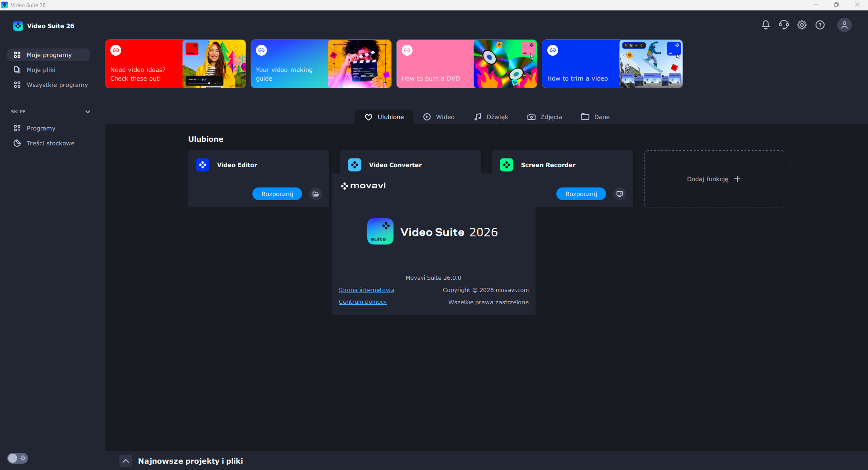The width and height of the screenshot is (868, 470).
Task: Click the Dodaj funkcję placeholder card
Action: coord(714,179)
